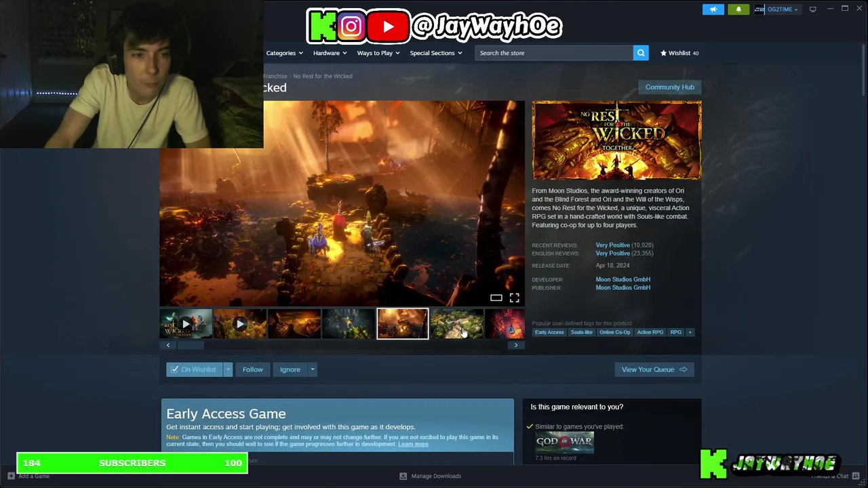Open the game header capsule image
Viewport: 868px width, 488px height.
616,140
